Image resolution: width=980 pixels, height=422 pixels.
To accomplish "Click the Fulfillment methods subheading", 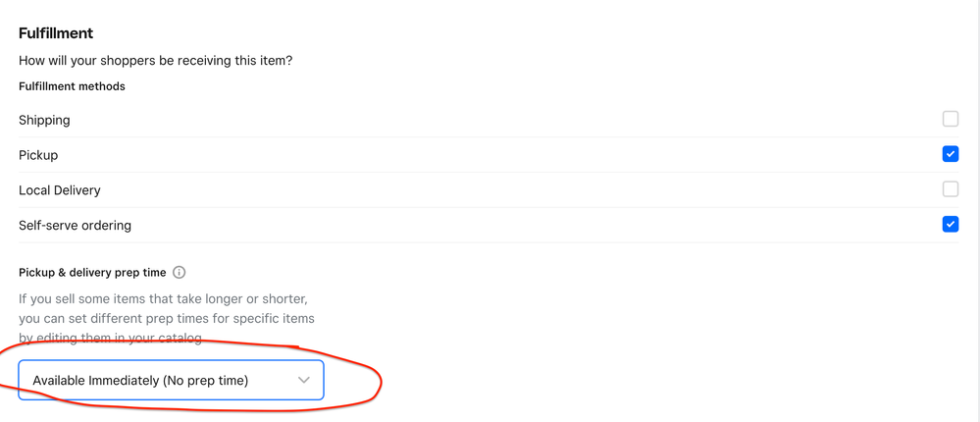I will 72,86.
